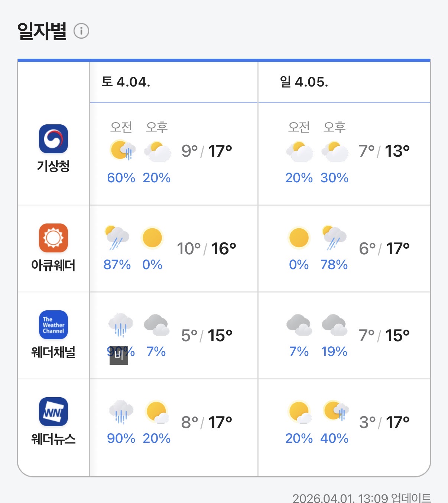The height and width of the screenshot is (503, 448).
Task: Select the 토 4.04. column header
Action: point(126,82)
